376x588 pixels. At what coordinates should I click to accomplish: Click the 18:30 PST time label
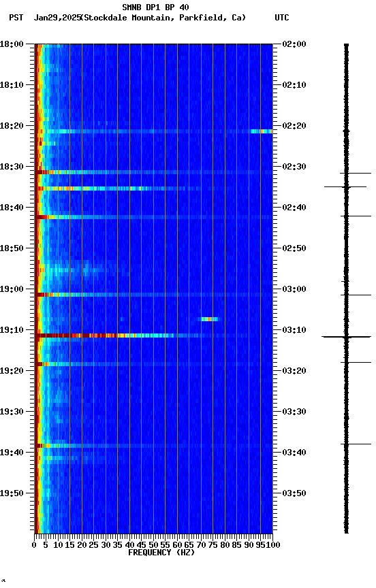point(12,167)
